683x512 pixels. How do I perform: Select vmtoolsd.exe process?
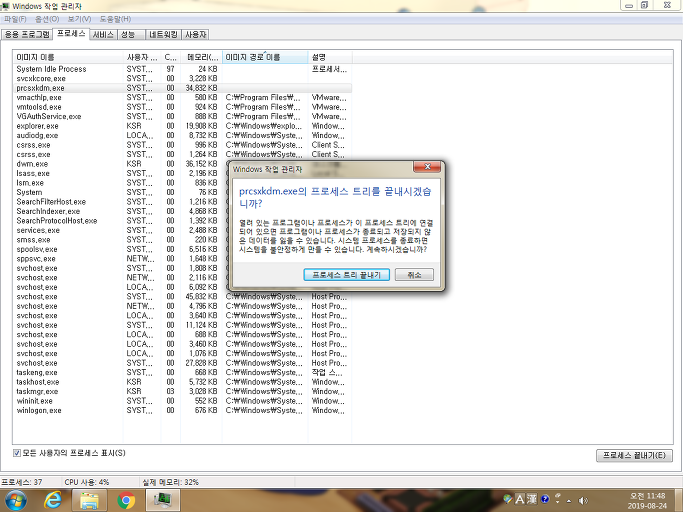(183, 107)
